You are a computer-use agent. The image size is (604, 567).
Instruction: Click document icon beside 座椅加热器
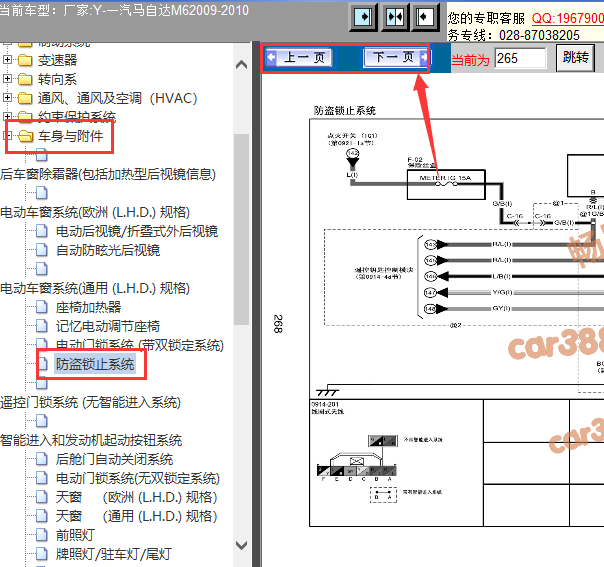point(42,307)
